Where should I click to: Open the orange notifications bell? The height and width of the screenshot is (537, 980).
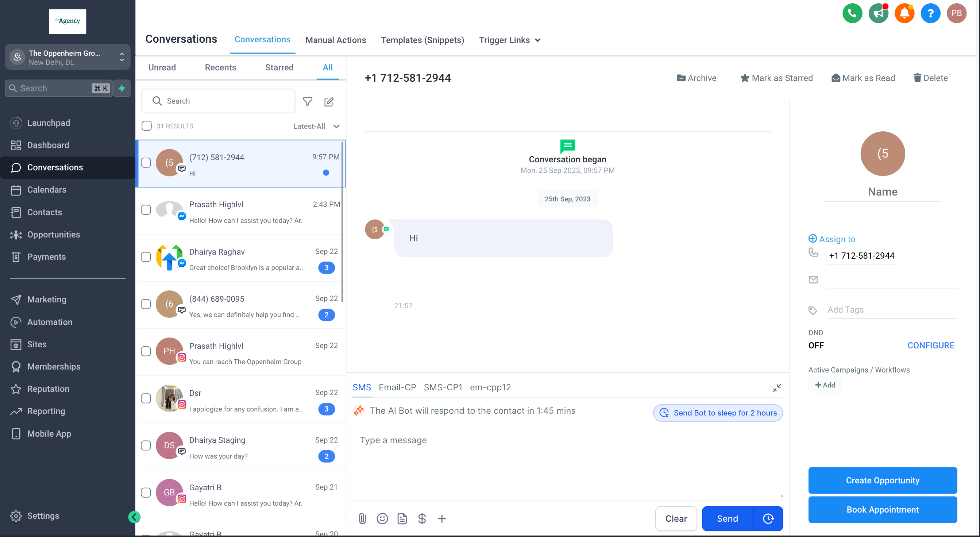point(904,13)
